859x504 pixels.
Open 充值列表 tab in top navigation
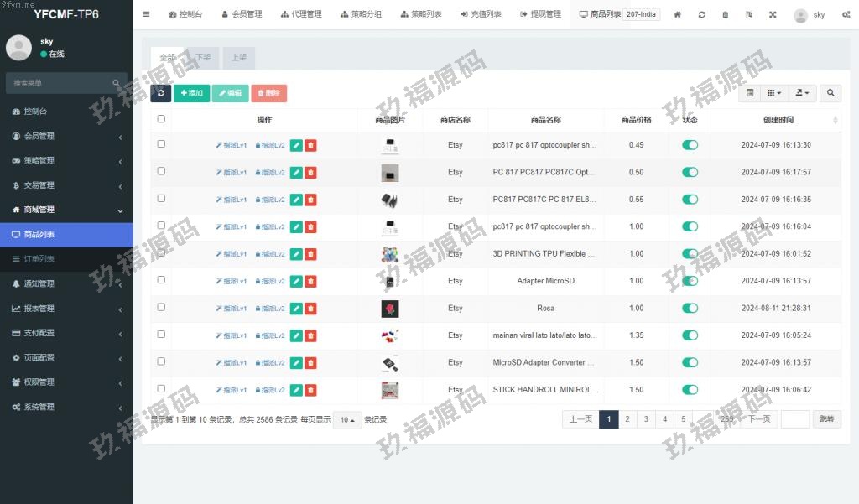481,14
